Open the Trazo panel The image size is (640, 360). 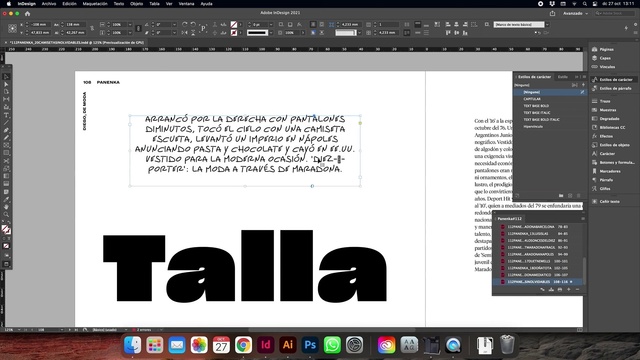pos(604,101)
